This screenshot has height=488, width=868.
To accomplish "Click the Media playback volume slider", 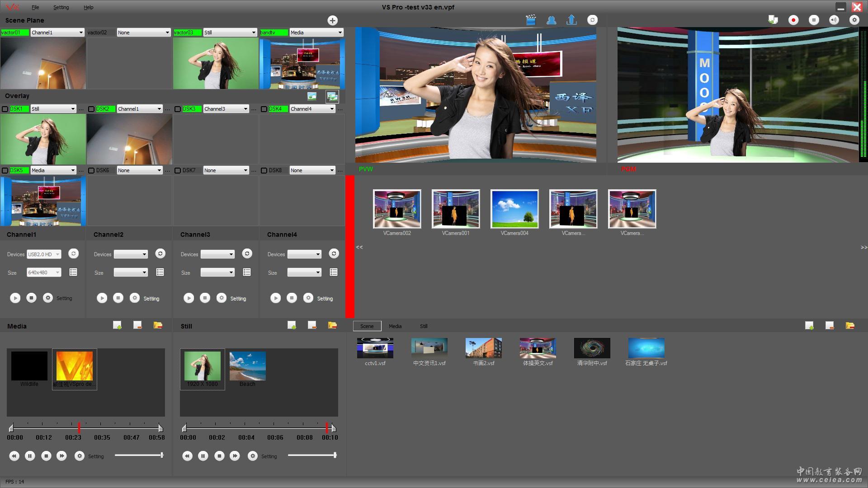I will click(x=139, y=455).
